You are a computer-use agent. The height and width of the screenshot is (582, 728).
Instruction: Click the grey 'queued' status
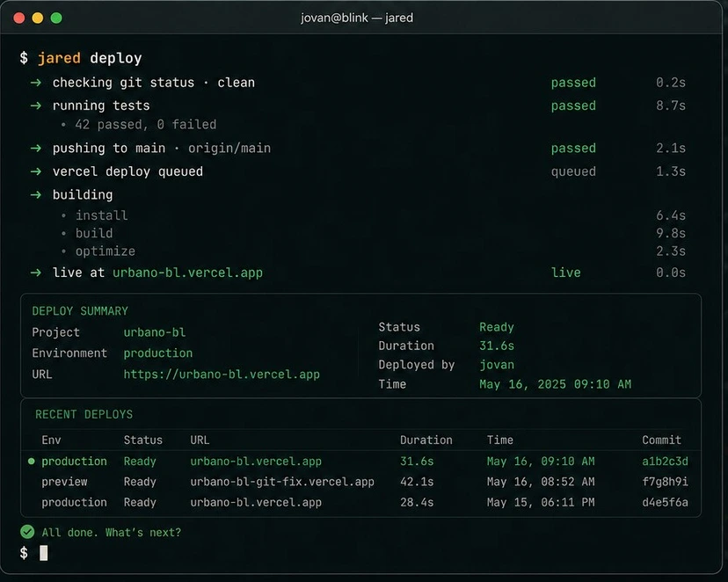click(573, 171)
